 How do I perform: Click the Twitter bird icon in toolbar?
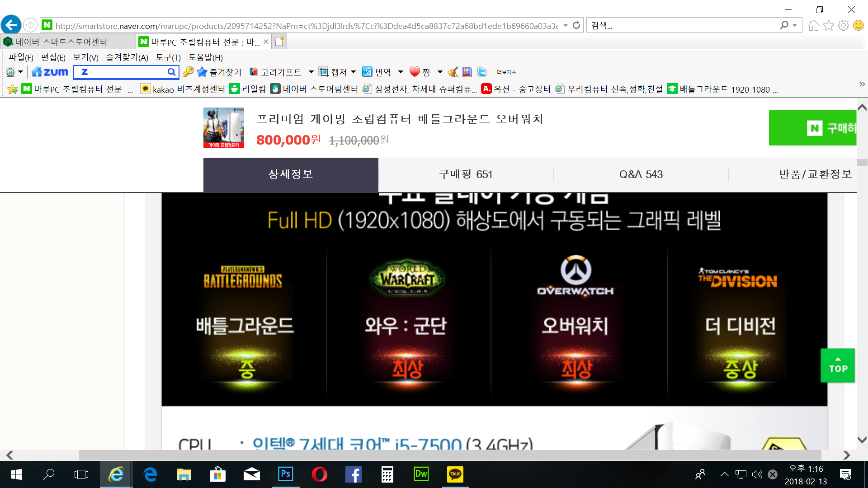tap(482, 72)
